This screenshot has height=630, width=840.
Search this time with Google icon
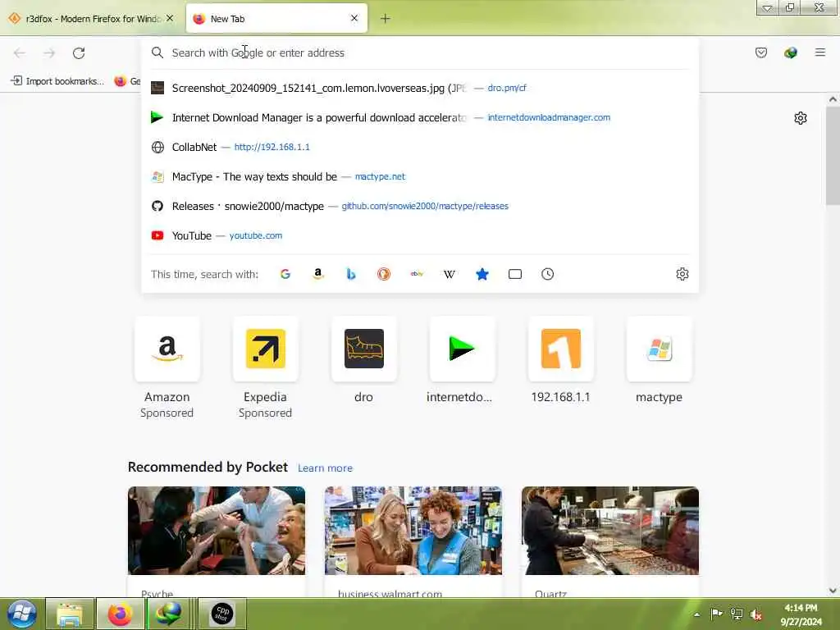285,274
